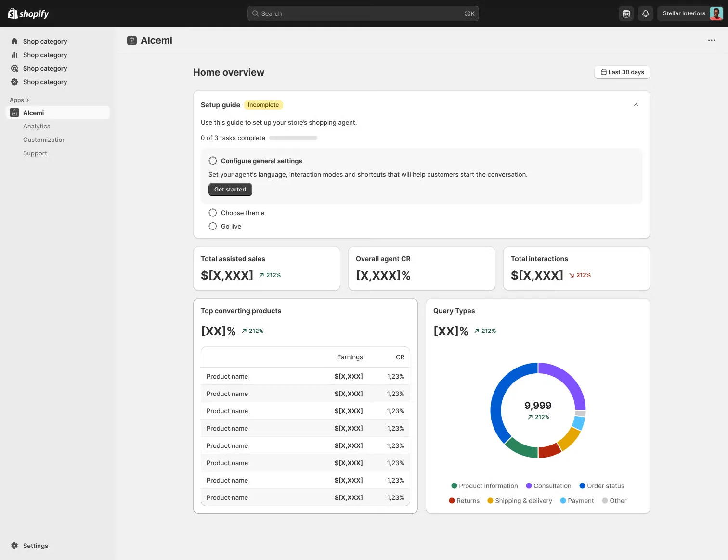Open the discount badge Shop category icon

pyautogui.click(x=15, y=82)
